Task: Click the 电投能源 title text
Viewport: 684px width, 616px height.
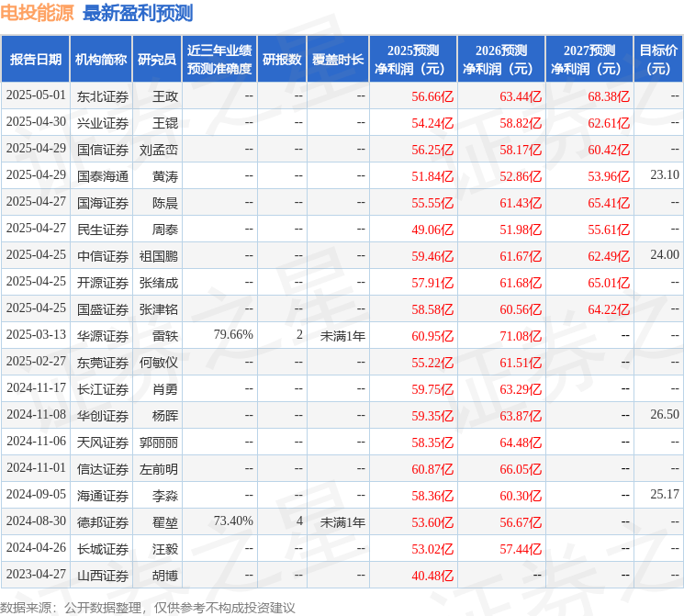Action: 37,13
